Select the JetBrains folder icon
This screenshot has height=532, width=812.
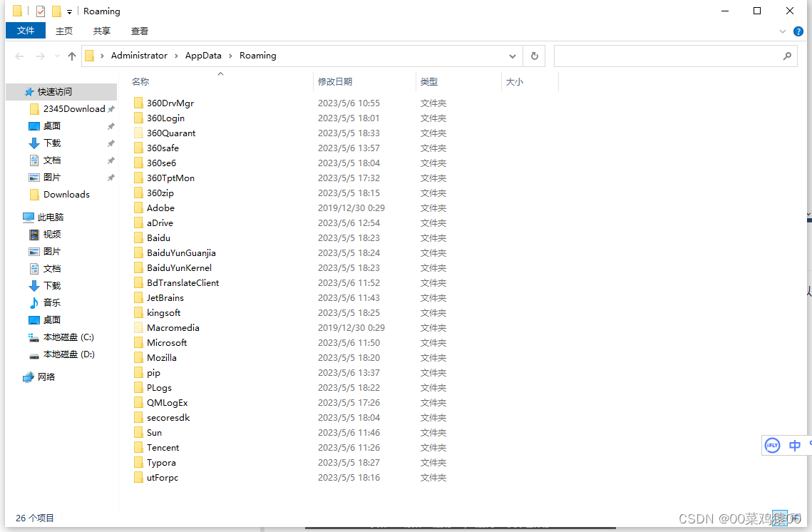[x=138, y=298]
